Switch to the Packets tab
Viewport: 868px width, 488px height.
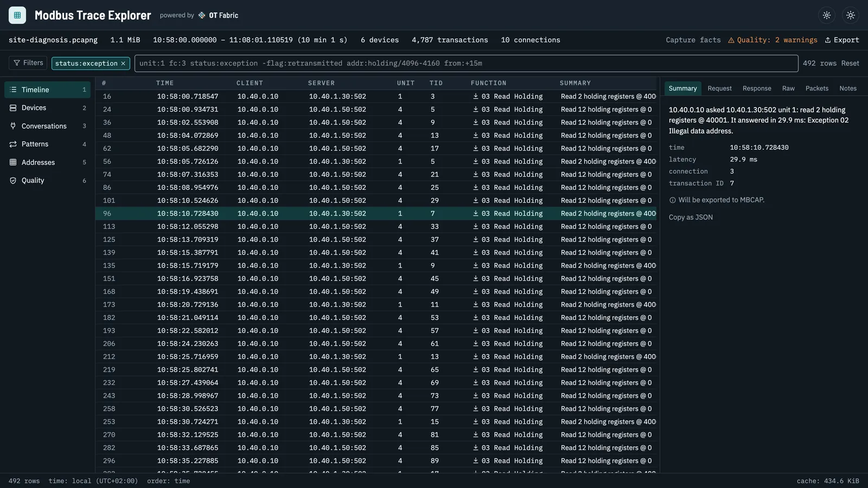pos(817,88)
